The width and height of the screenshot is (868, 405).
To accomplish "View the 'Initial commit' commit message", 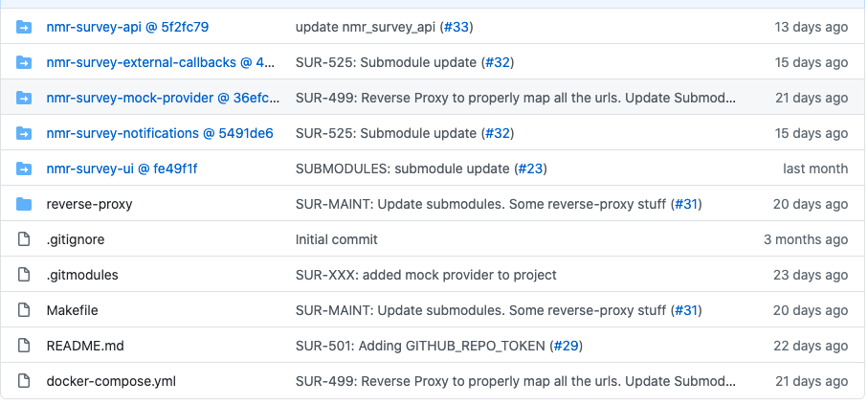I will (337, 239).
